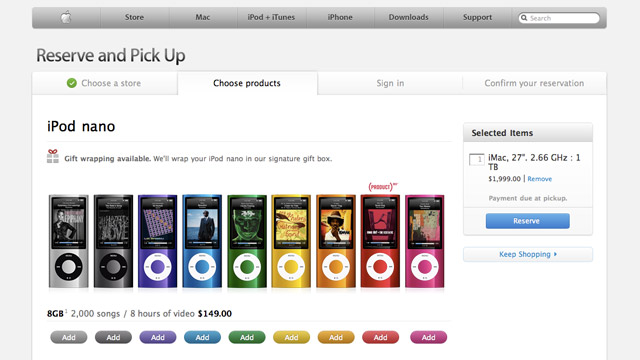
Task: Remove the iMac from Selected Items
Action: (540, 179)
